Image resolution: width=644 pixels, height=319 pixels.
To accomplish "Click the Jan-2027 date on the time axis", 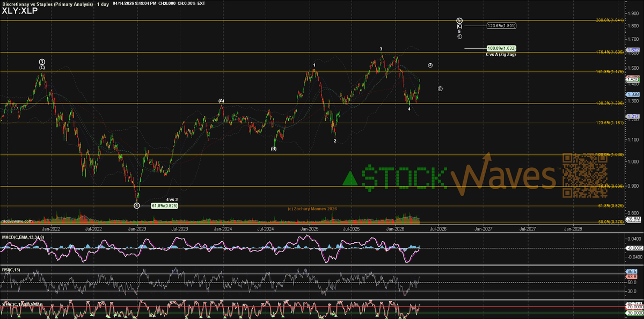I will click(x=483, y=228).
